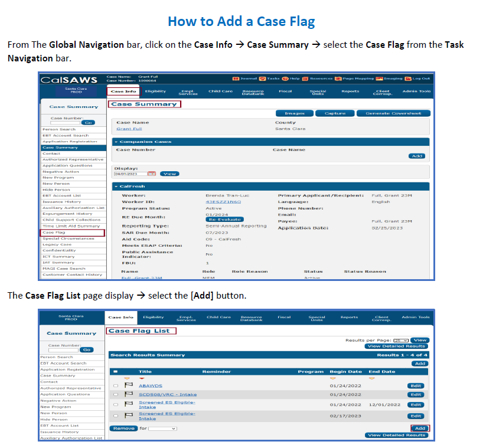
Task: Select the checkbox on the row ending 12/01/2022
Action: (116, 405)
